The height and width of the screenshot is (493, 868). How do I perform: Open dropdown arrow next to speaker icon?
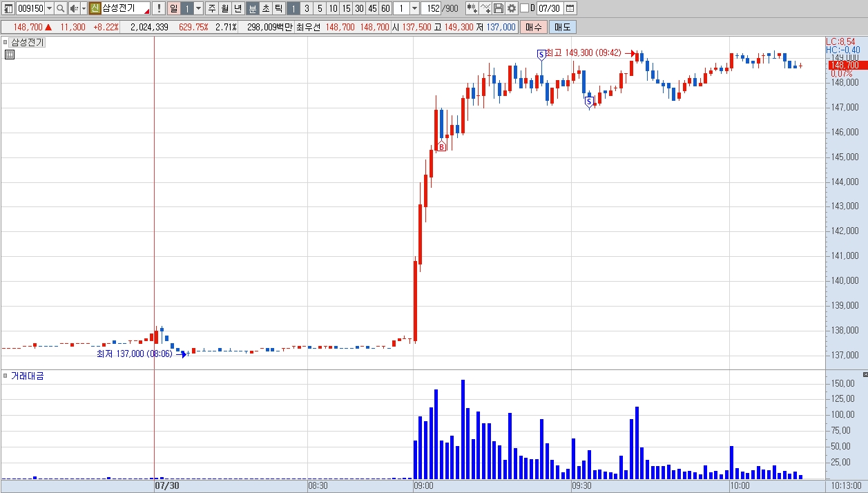tap(84, 8)
